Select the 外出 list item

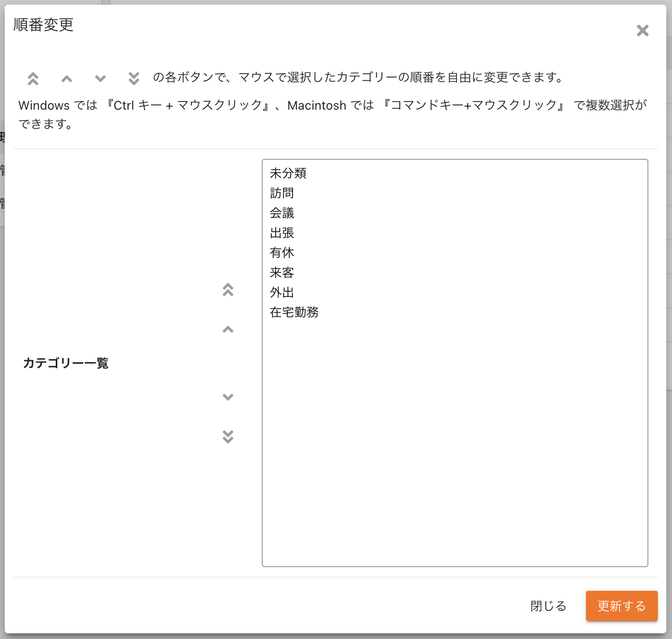click(x=282, y=293)
